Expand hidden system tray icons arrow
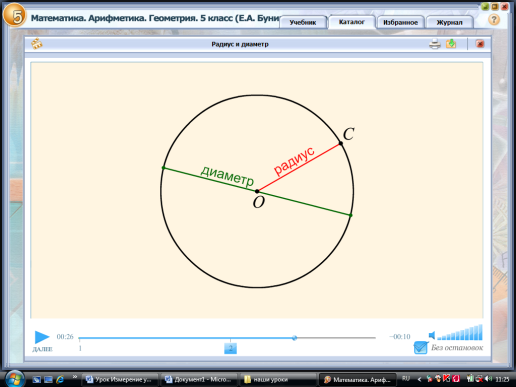 point(419,379)
